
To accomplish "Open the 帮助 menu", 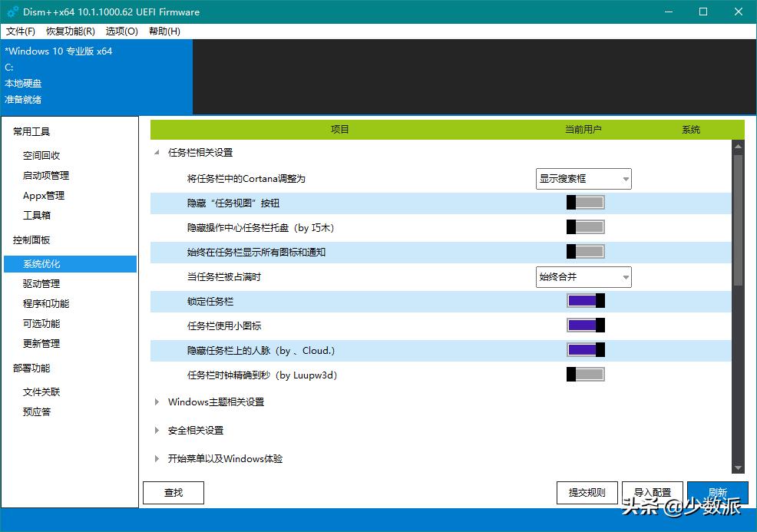I will tap(162, 31).
